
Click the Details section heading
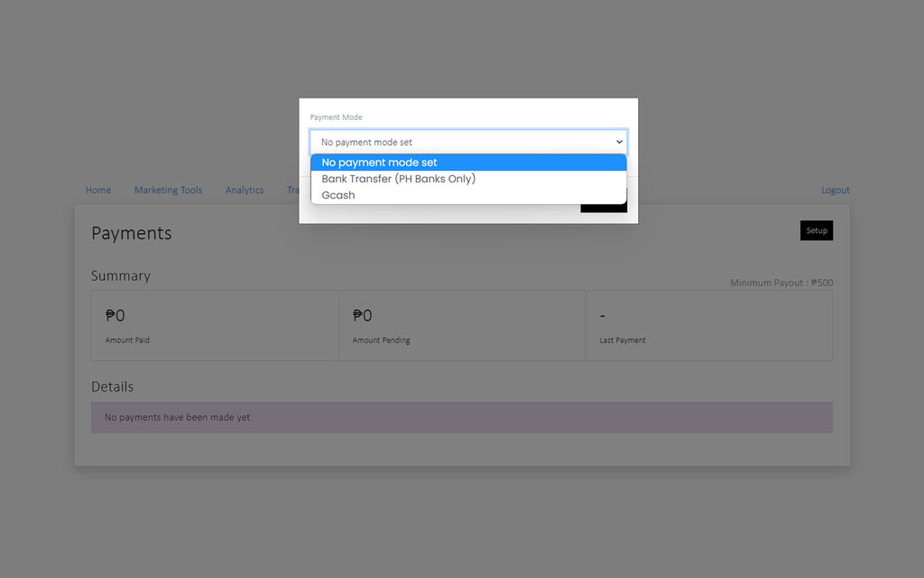[113, 387]
